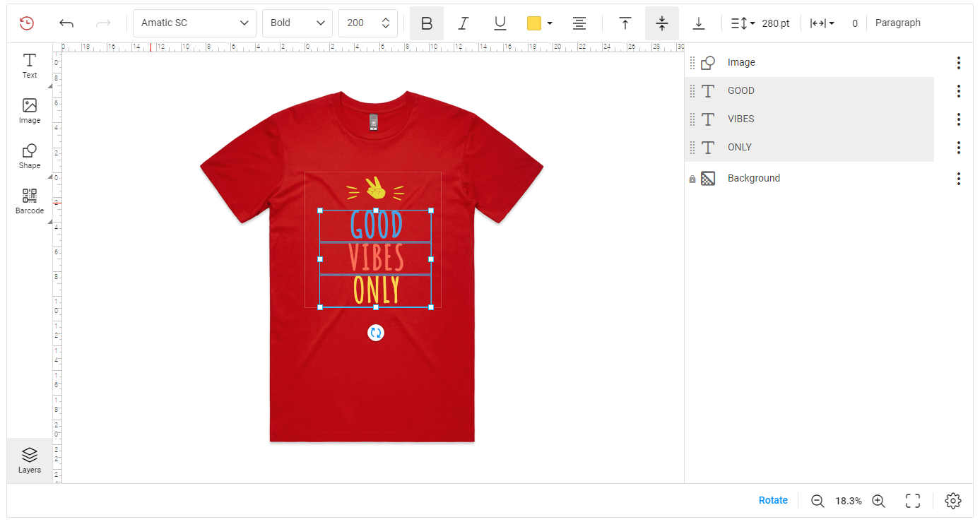Undo the last action
The height and width of the screenshot is (522, 980).
(x=66, y=23)
